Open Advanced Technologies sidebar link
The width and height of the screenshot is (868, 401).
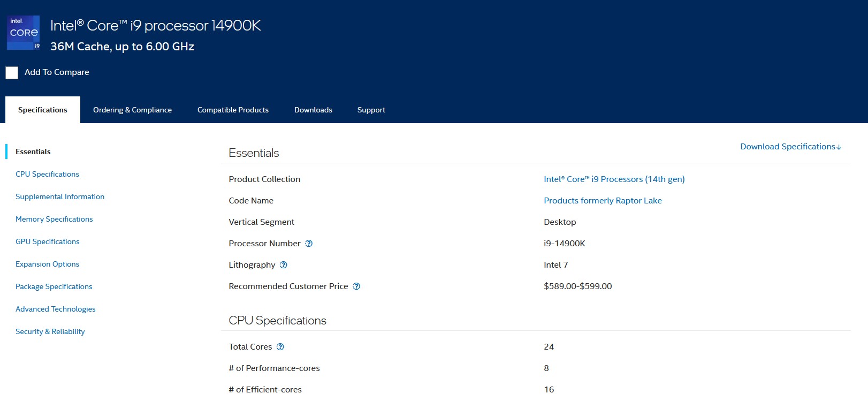click(55, 309)
